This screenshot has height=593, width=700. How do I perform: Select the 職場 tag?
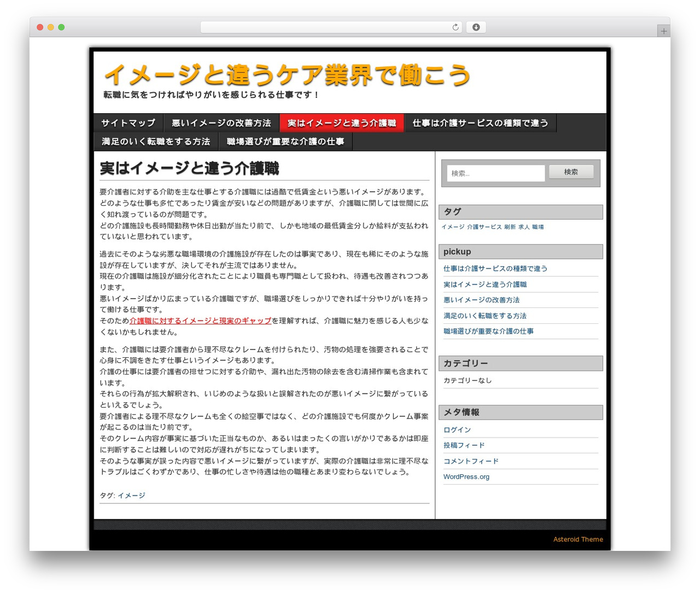[538, 227]
